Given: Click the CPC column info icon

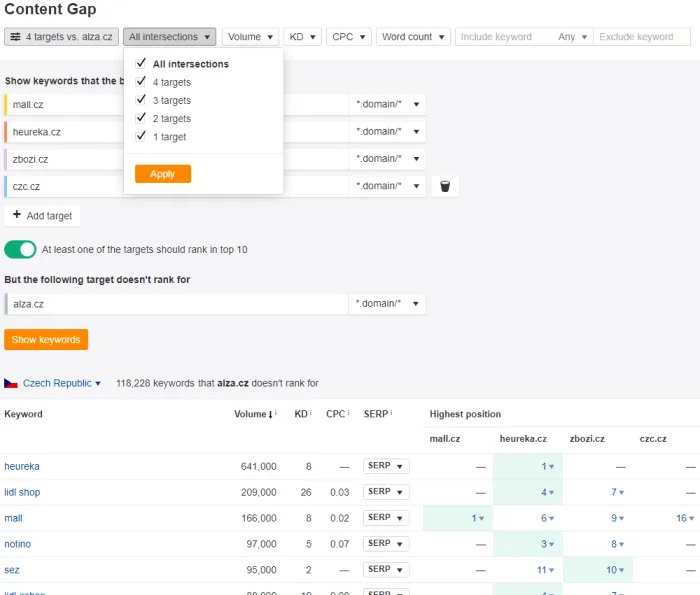Looking at the screenshot, I should point(348,412).
